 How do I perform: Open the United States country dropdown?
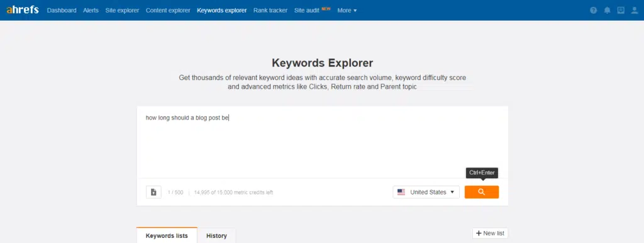426,192
